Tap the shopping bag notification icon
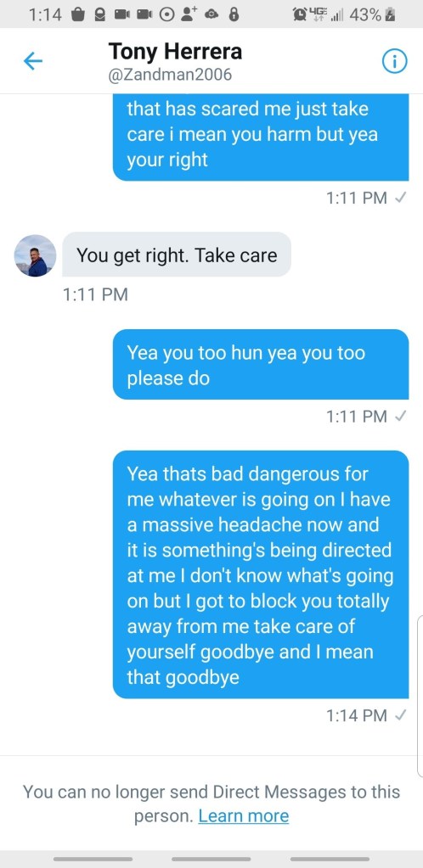Image resolution: width=423 pixels, height=868 pixels. tap(79, 15)
